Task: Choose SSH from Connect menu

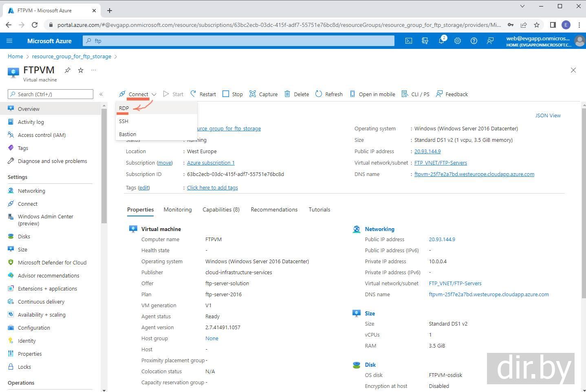Action: point(156,121)
